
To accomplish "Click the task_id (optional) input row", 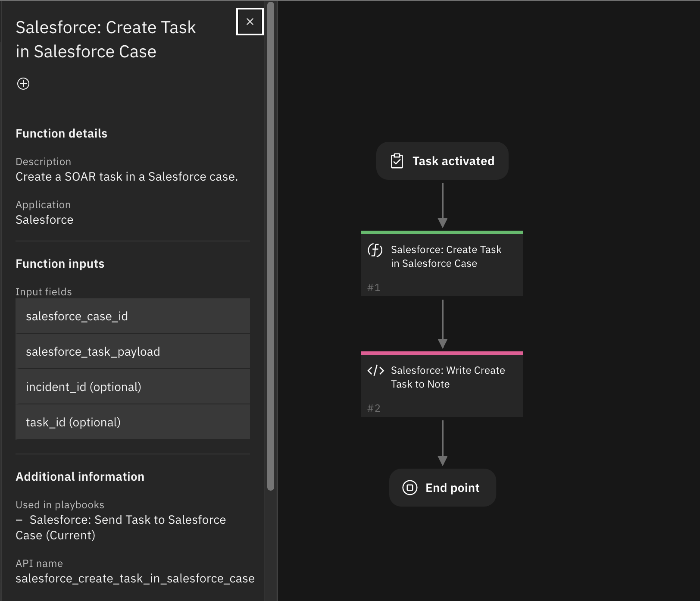I will [133, 422].
